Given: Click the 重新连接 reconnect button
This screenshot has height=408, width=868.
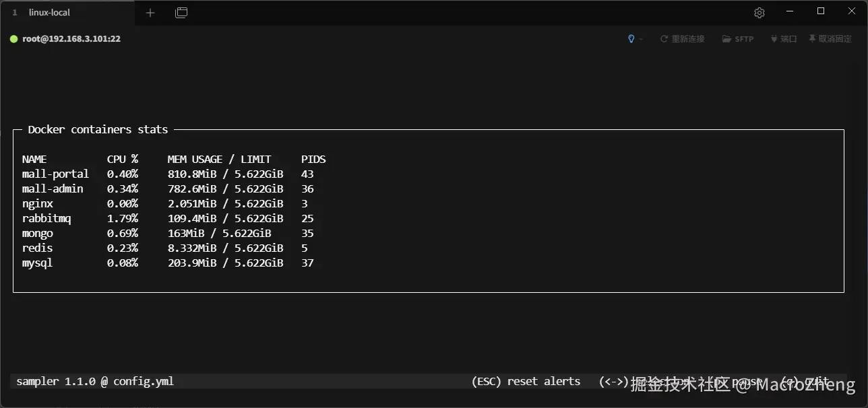Looking at the screenshot, I should 683,39.
